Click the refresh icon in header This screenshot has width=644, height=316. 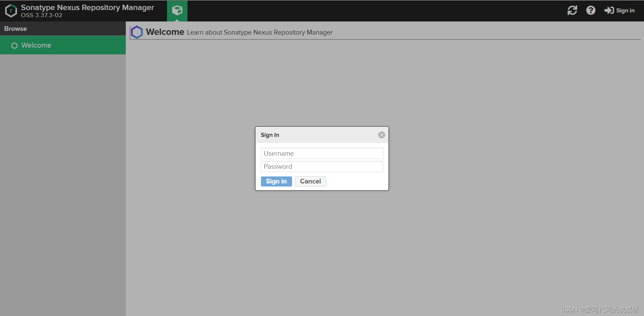[x=572, y=10]
